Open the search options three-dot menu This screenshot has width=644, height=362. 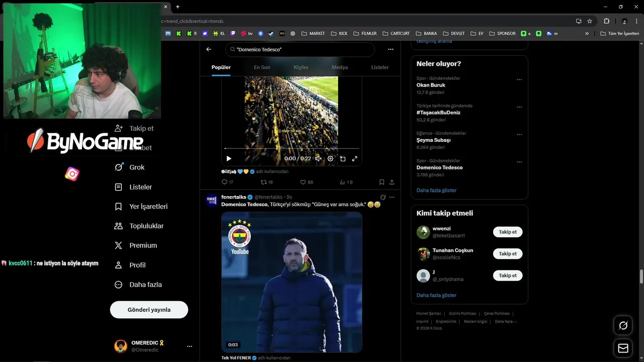coord(390,49)
